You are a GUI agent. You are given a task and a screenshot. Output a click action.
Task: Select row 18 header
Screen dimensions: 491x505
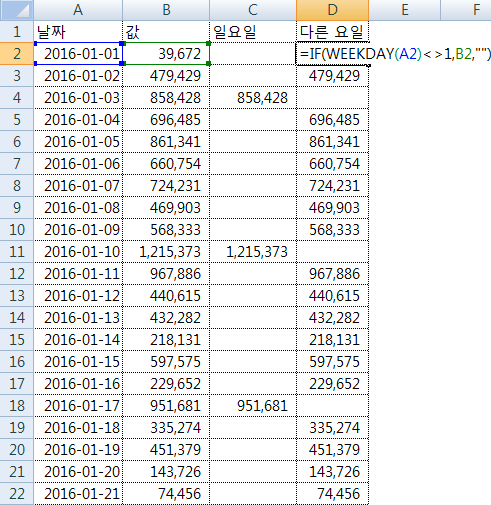point(17,406)
